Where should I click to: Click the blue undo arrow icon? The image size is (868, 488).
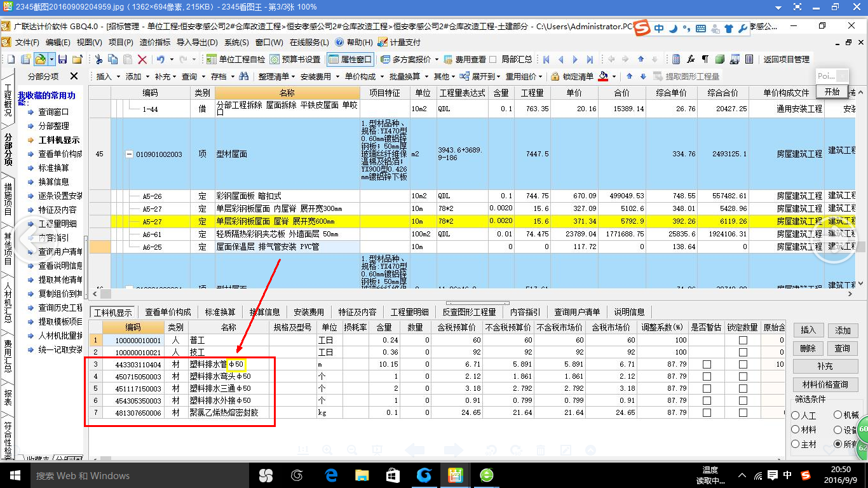(x=161, y=59)
